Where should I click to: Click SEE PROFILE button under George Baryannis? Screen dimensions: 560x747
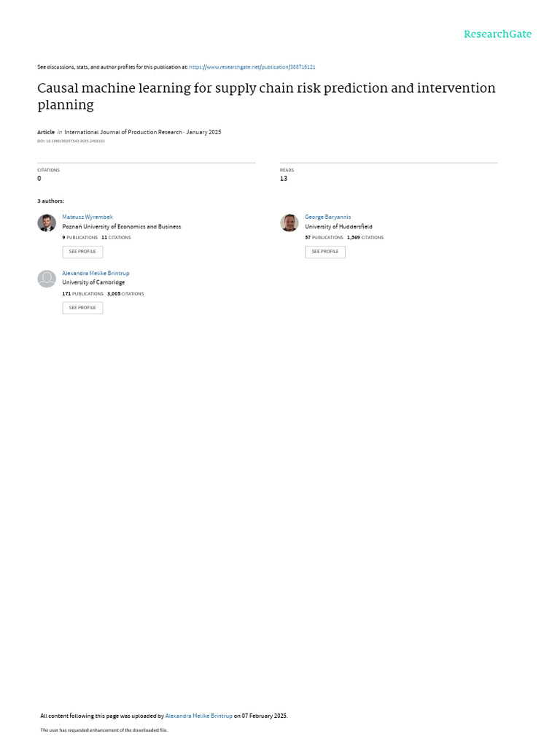click(325, 252)
